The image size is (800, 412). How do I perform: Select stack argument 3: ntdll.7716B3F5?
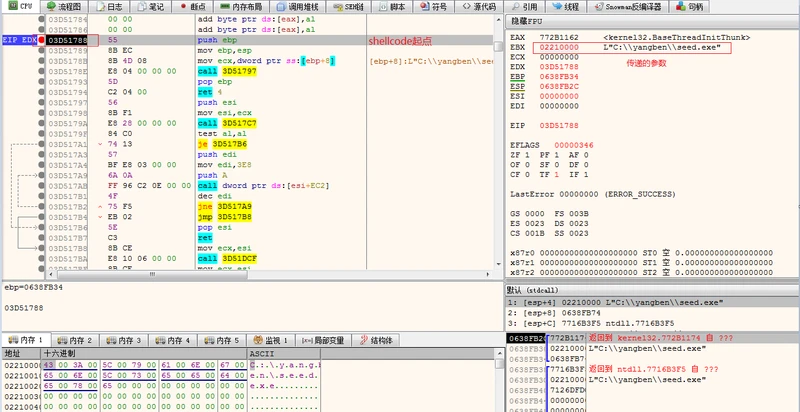point(652,322)
